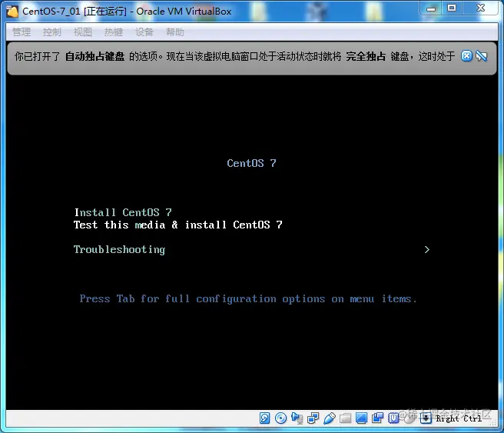
Task: Click the VirtualBox title bar app icon
Action: pyautogui.click(x=12, y=12)
